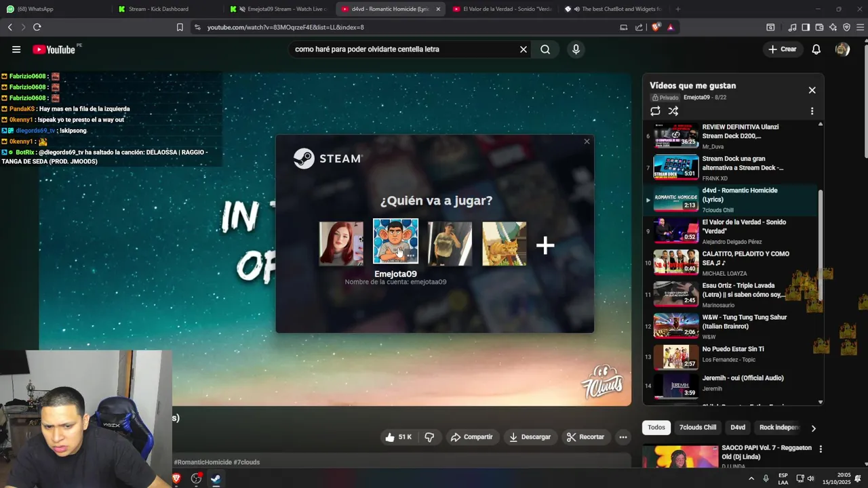Click the Descargar download button
Screen dimensions: 868x488
(530, 437)
